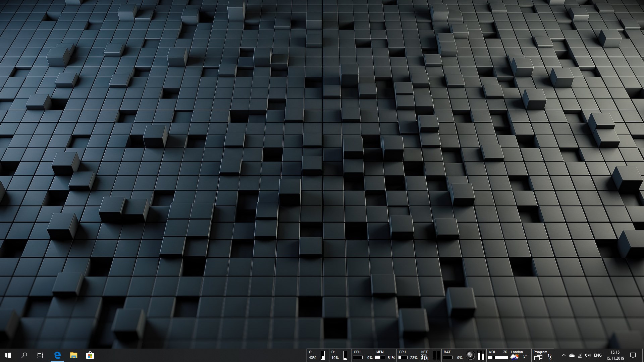644x362 pixels.
Task: Launch Microsoft Edge from the taskbar
Action: coord(57,355)
